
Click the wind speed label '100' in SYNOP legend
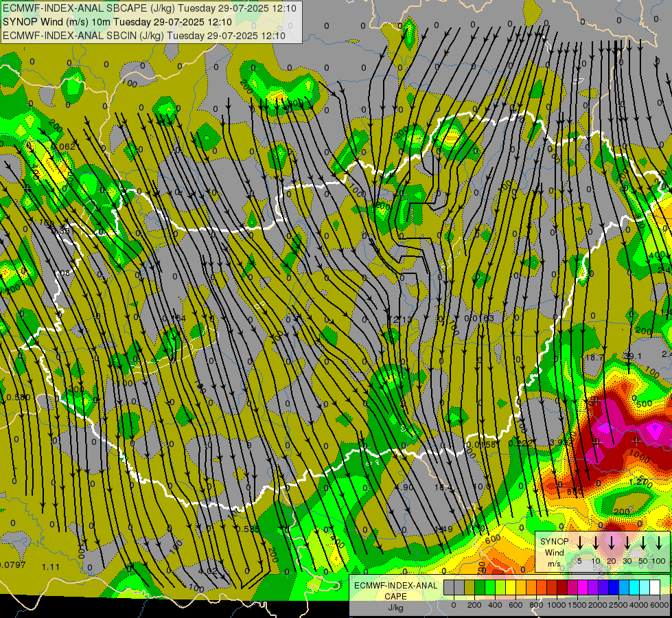(x=659, y=561)
